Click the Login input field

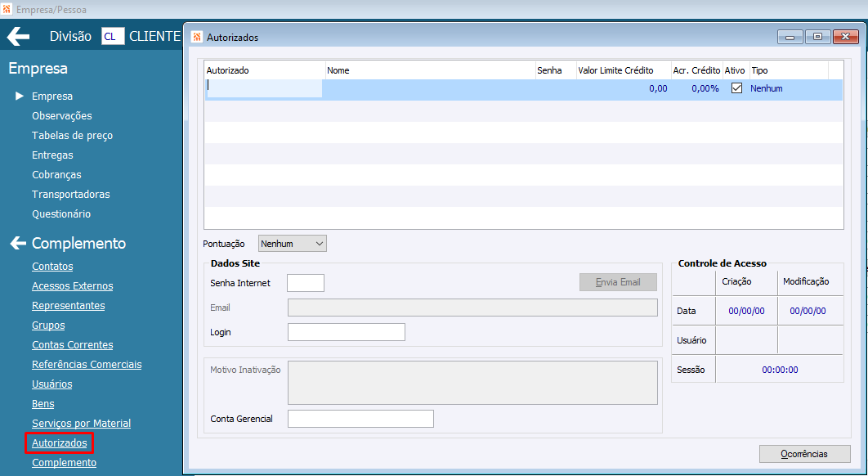[347, 332]
